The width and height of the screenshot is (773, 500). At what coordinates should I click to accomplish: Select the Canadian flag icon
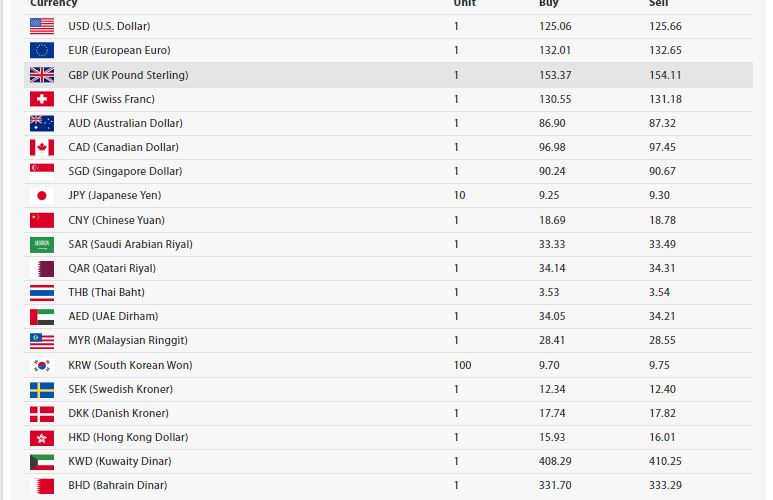coord(41,147)
